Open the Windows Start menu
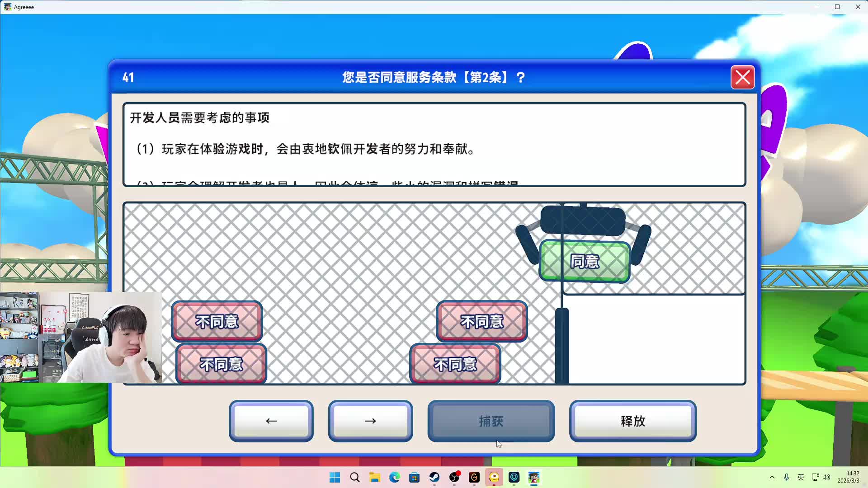 pos(335,477)
